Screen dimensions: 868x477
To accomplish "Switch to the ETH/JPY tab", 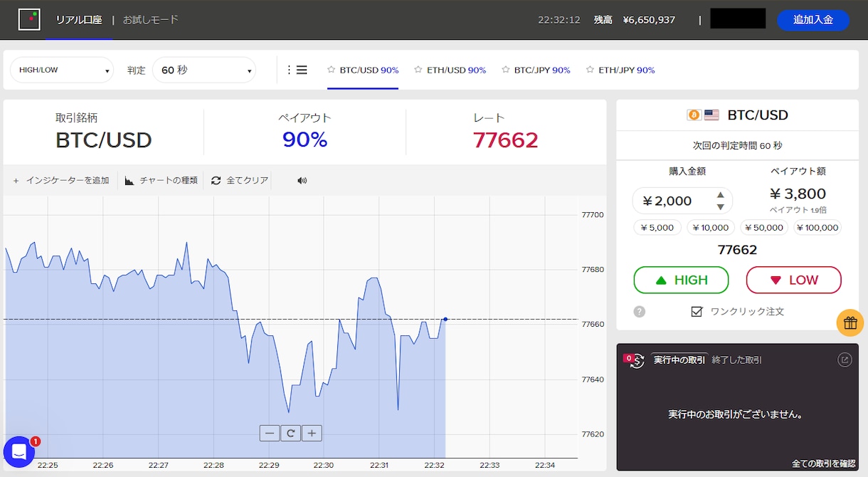I will tap(620, 70).
